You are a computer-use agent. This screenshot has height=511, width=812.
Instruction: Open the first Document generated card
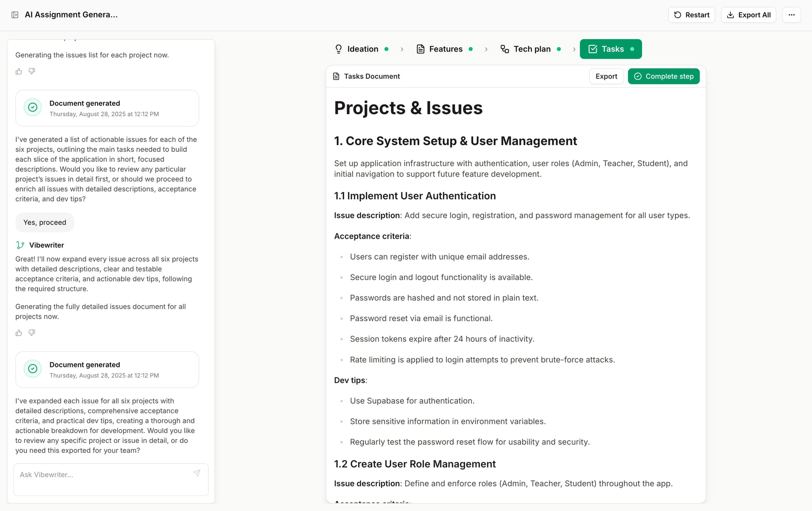tap(107, 108)
